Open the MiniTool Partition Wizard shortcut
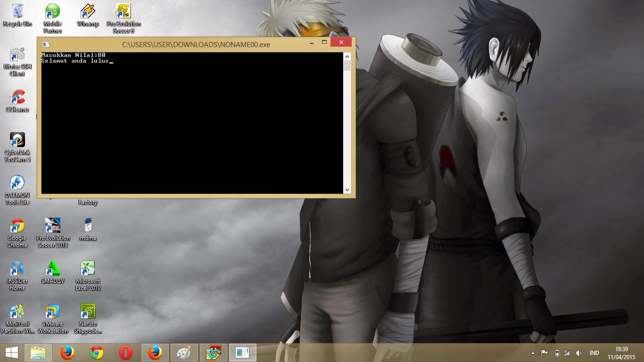644x362 pixels. click(x=17, y=319)
